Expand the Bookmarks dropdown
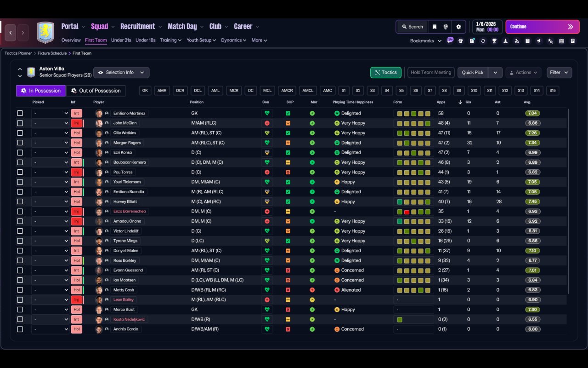The width and height of the screenshot is (588, 368). click(x=426, y=41)
